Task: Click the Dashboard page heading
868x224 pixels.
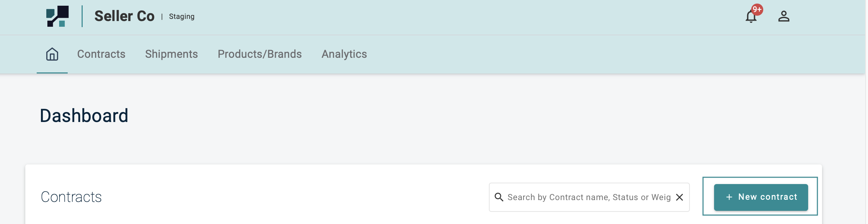Action: point(84,116)
